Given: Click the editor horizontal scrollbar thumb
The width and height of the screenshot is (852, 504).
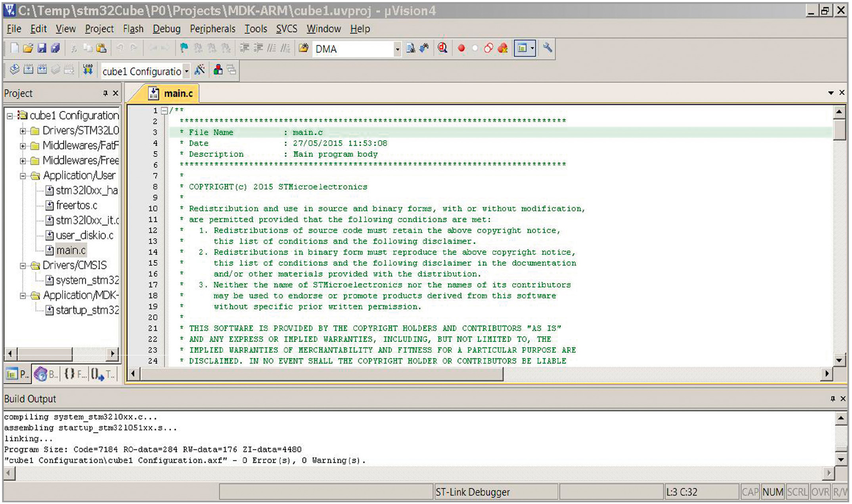Looking at the screenshot, I should pos(322,374).
